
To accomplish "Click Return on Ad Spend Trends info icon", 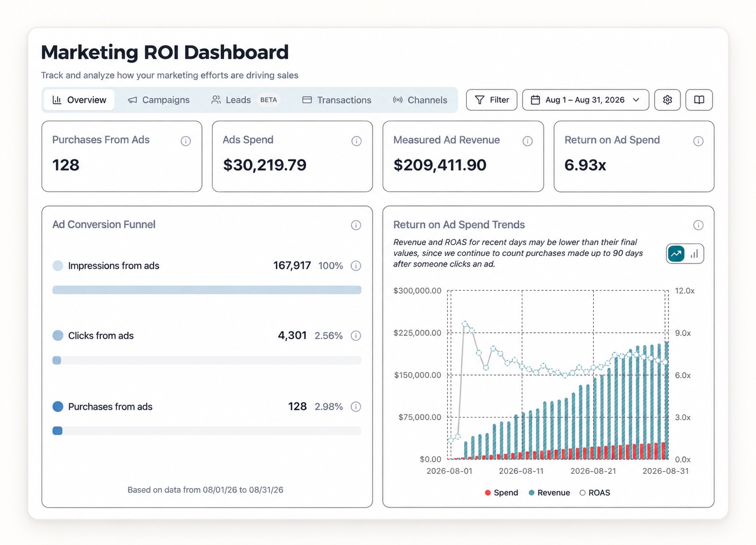I will (698, 225).
